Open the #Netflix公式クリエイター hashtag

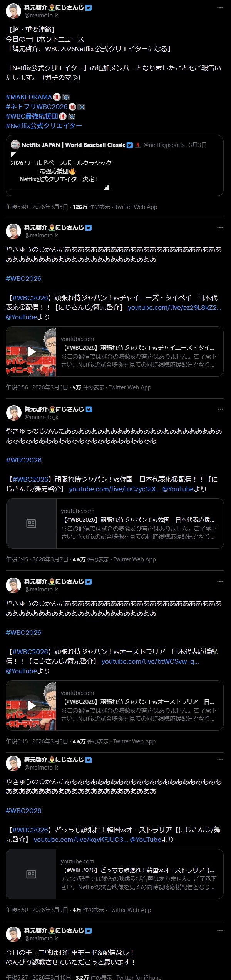tap(44, 126)
